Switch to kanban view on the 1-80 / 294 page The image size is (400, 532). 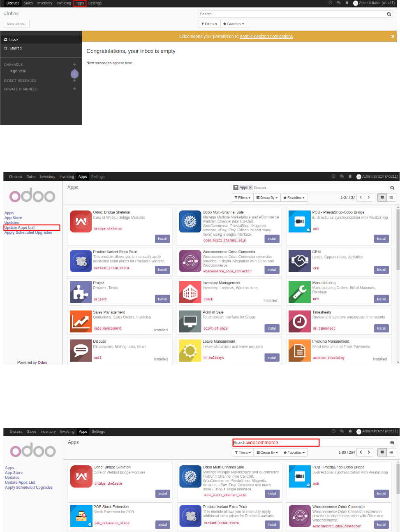click(x=382, y=452)
